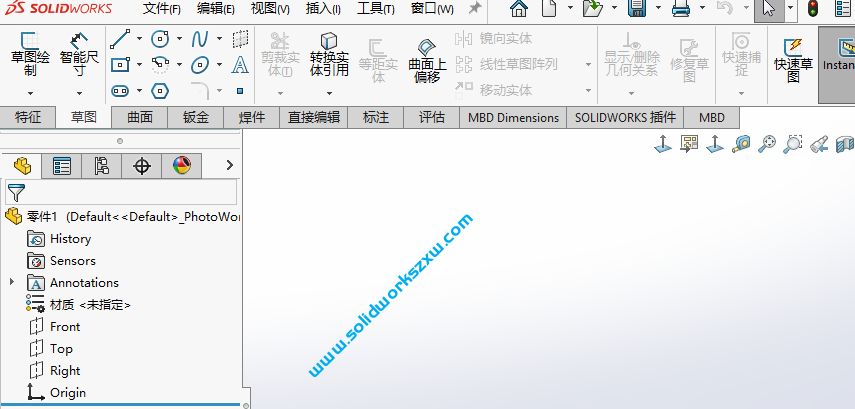
Task: Open the FeatureManager design tree tab
Action: [x=22, y=166]
